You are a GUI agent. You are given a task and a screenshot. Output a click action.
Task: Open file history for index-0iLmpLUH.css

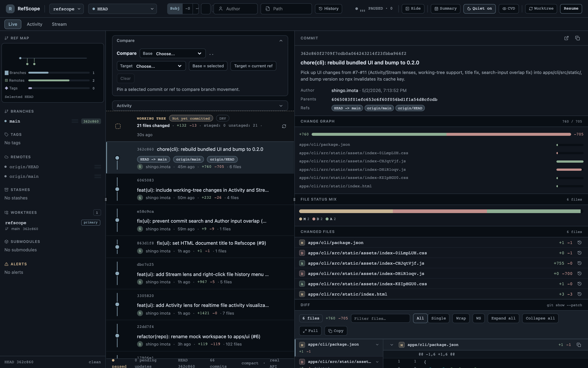(x=579, y=253)
